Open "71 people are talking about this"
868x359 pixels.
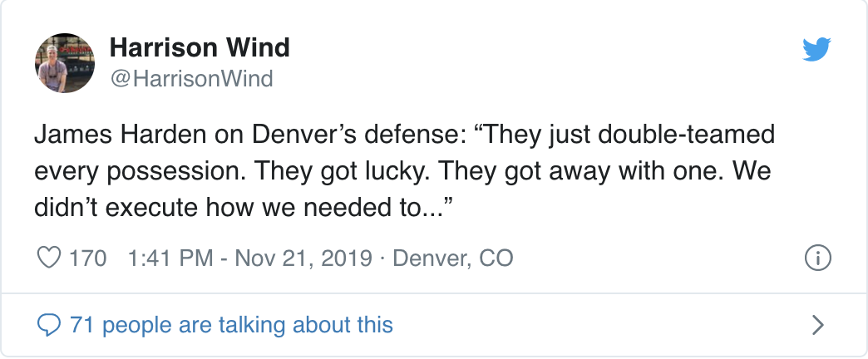coord(231,325)
